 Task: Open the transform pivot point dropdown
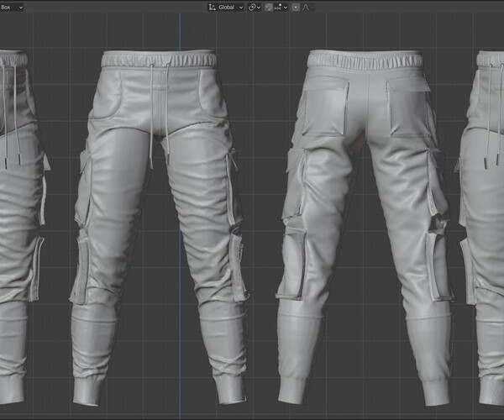click(255, 7)
